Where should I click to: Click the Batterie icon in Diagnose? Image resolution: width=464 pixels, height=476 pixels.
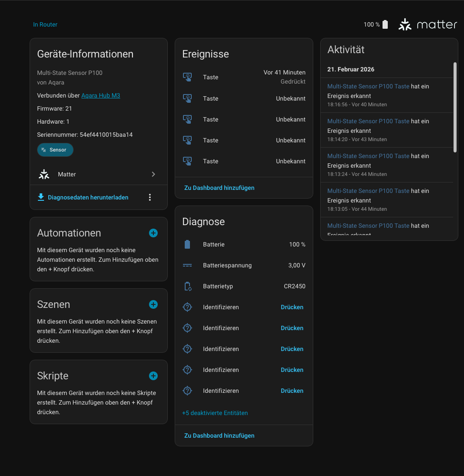coord(187,244)
